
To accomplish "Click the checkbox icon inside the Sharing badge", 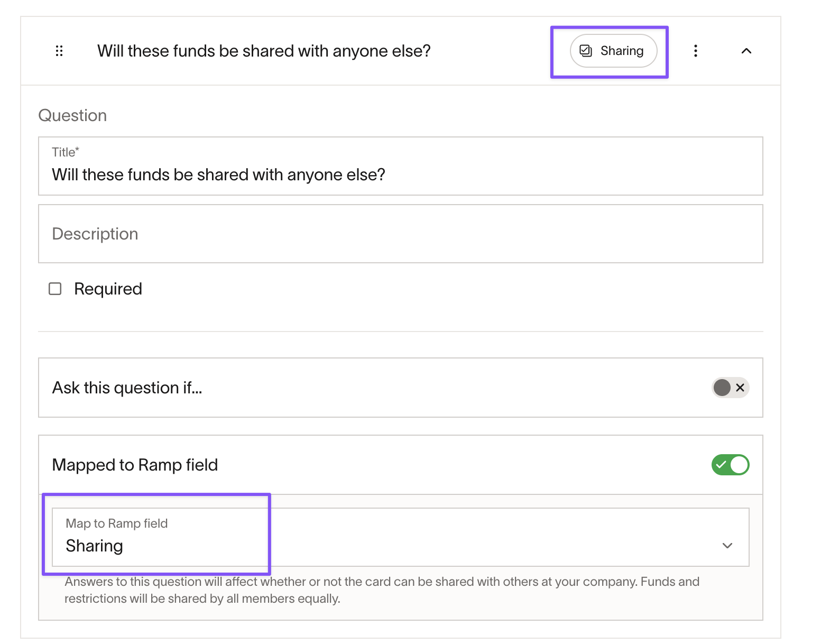I will [x=586, y=51].
